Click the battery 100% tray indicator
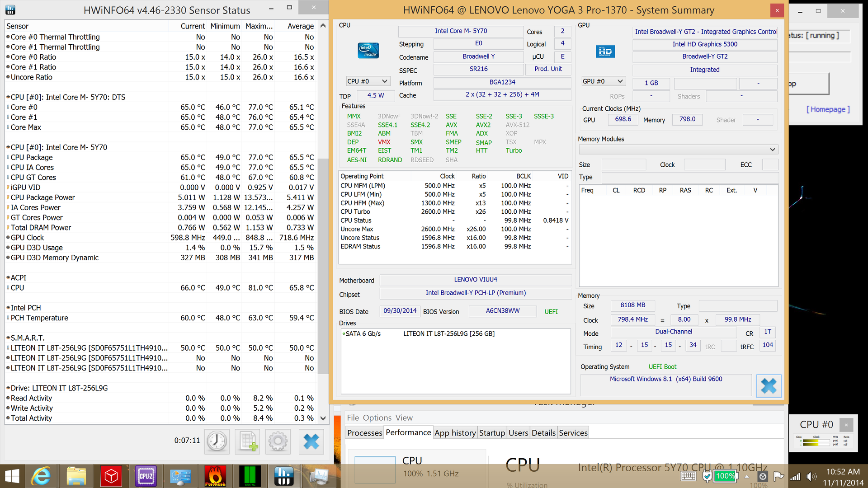This screenshot has height=488, width=868. pyautogui.click(x=725, y=476)
